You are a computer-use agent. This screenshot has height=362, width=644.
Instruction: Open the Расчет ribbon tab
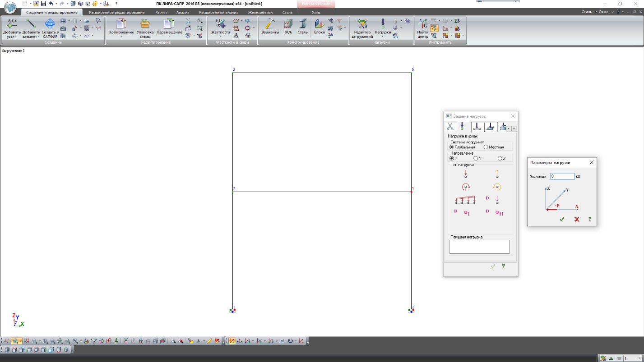tap(161, 13)
